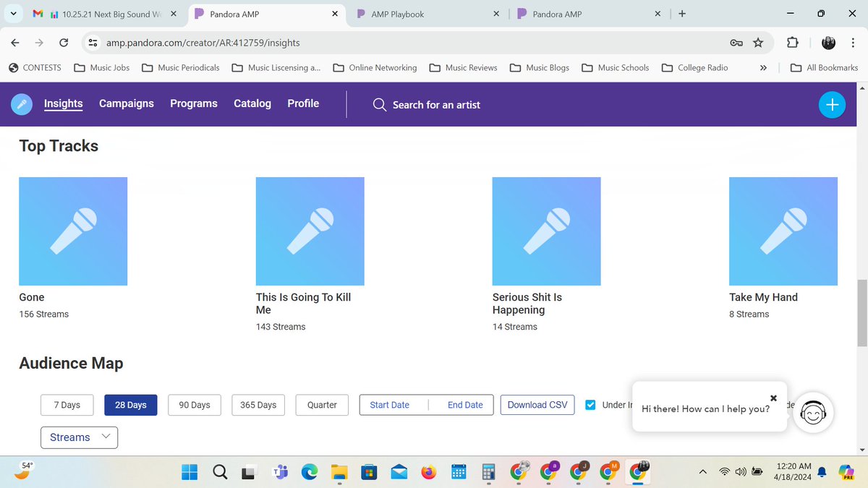Show hidden system tray icons

(x=702, y=472)
